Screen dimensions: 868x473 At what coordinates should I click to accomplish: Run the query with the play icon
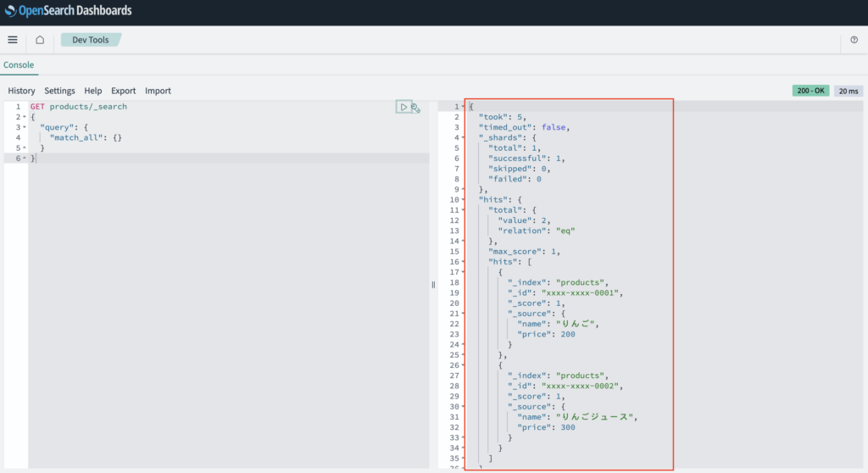(403, 107)
